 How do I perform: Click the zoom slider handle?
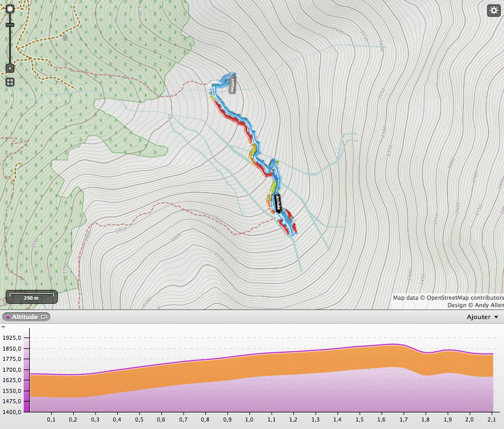click(x=10, y=25)
